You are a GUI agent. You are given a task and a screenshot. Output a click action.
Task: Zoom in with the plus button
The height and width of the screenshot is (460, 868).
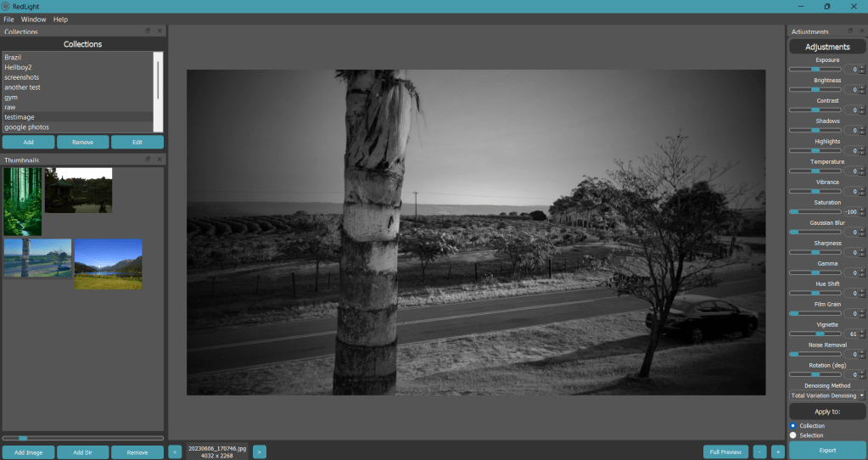777,452
